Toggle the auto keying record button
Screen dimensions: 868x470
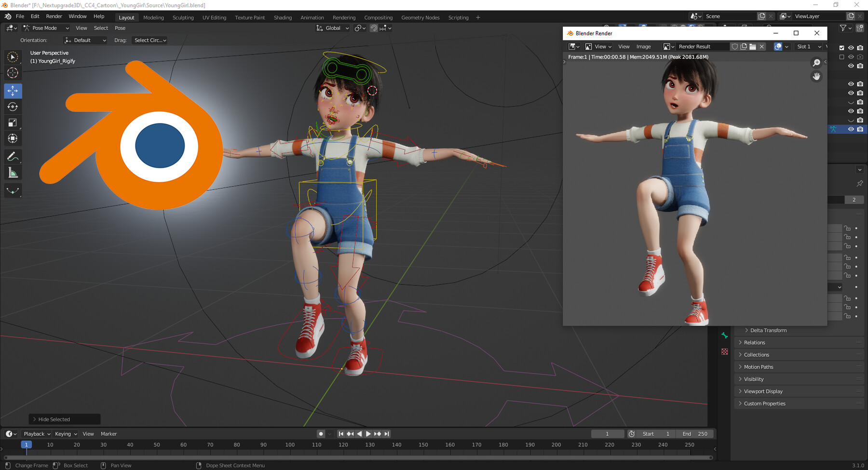(321, 434)
